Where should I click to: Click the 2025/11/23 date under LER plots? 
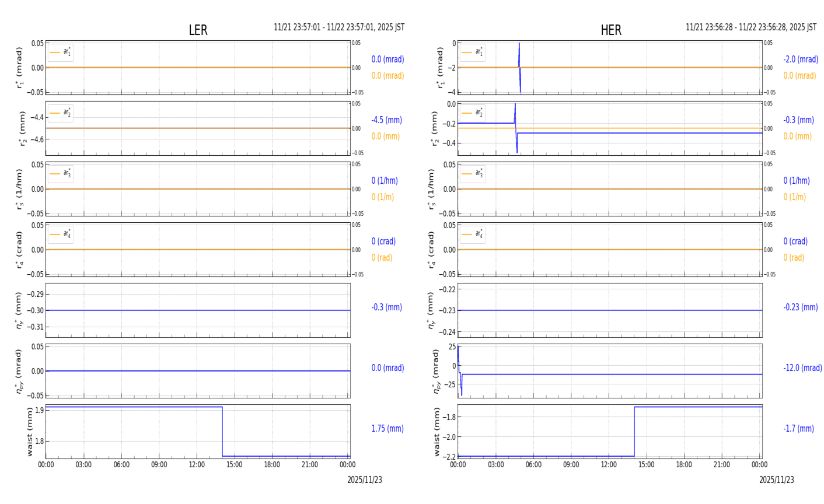point(365,480)
